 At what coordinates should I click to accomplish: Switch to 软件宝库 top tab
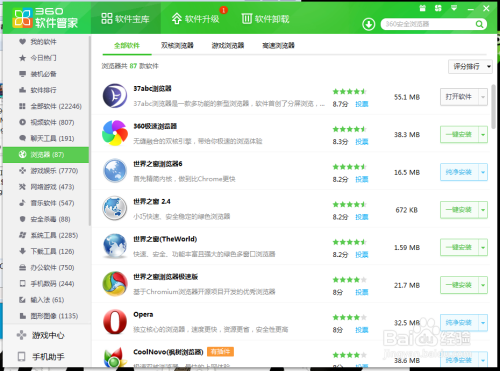coord(126,19)
